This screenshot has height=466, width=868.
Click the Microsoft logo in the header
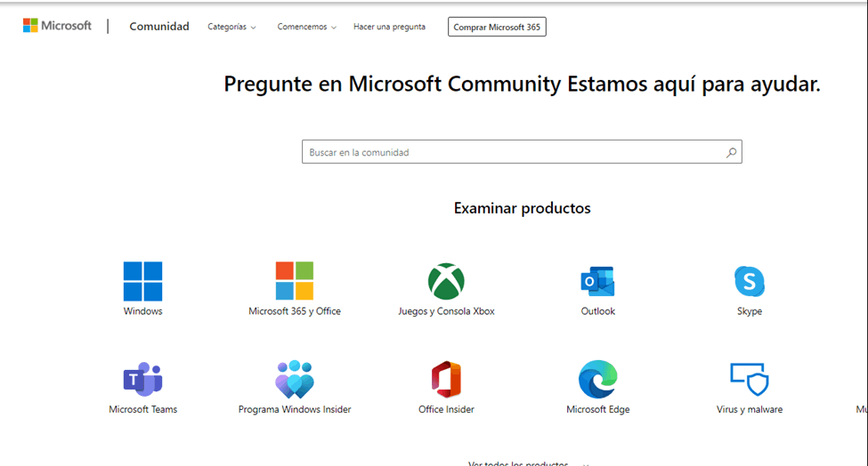(x=57, y=26)
